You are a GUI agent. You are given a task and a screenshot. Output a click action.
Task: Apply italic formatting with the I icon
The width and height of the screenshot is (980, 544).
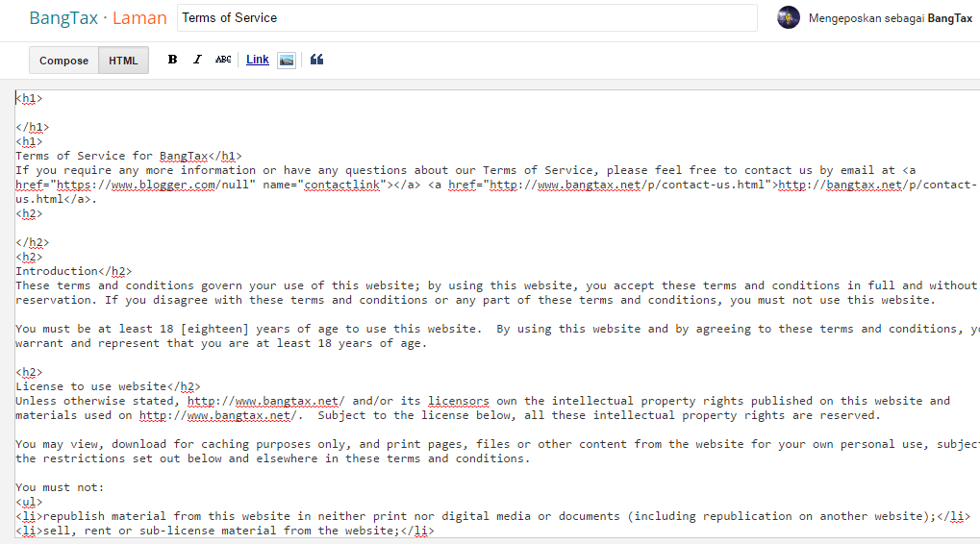pos(197,60)
